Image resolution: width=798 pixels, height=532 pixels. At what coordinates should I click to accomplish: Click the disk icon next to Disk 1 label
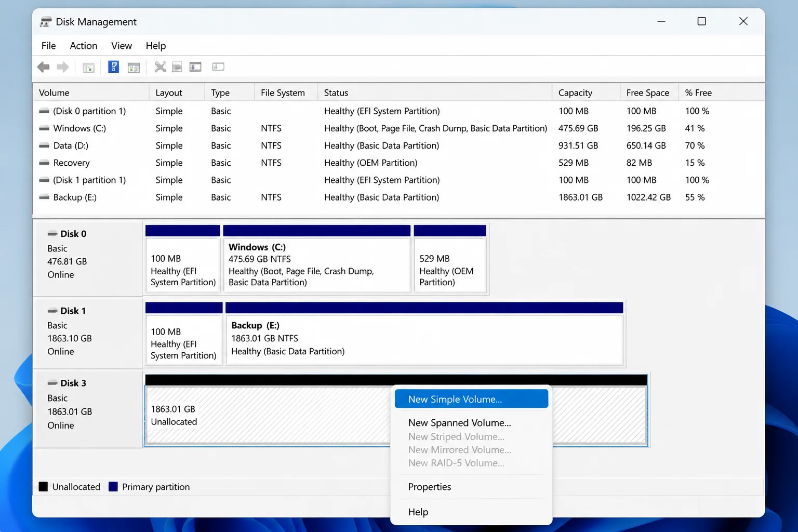point(52,311)
